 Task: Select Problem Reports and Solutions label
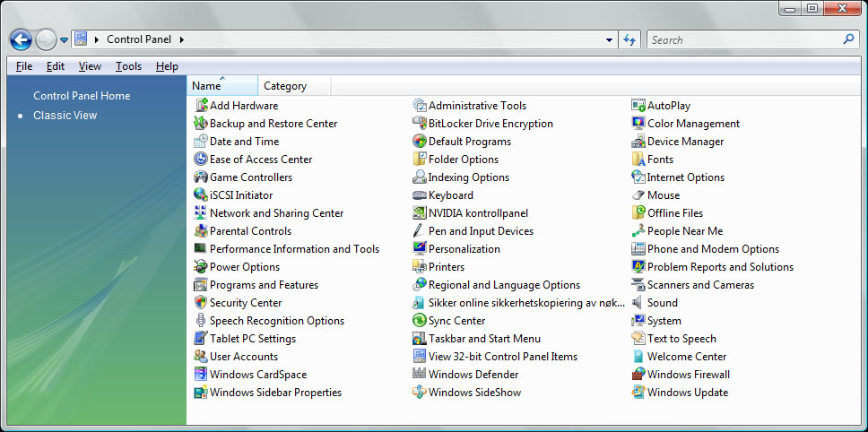point(721,266)
